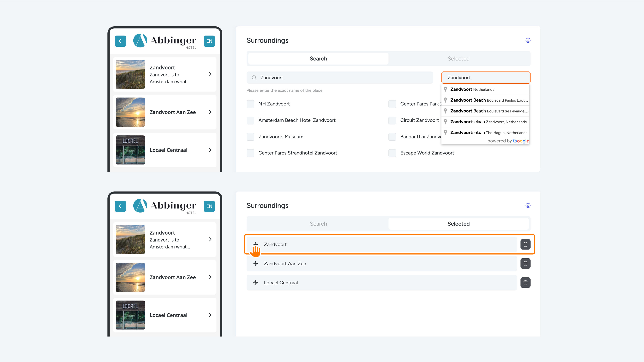Select Zandvoort Beach Boulevard Paulus Loot suggestion
This screenshot has height=362, width=644.
pyautogui.click(x=485, y=100)
